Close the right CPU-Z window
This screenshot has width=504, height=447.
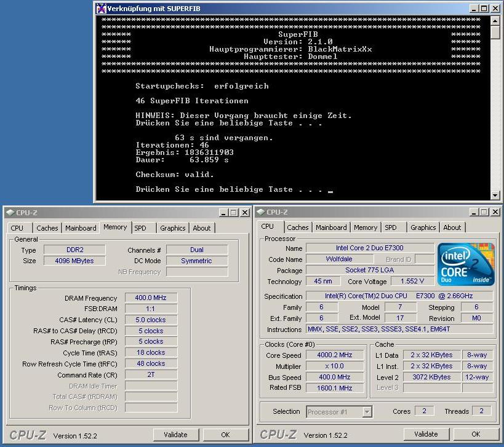click(x=495, y=212)
